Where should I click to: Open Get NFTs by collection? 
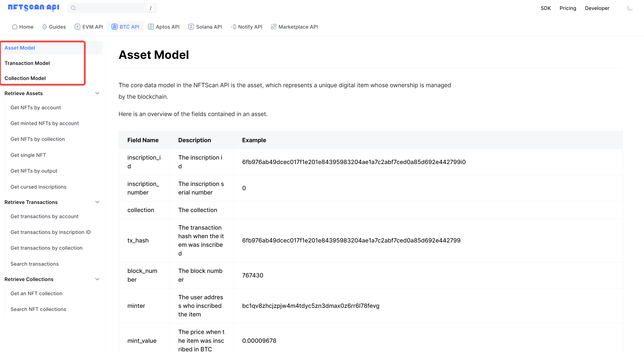pyautogui.click(x=37, y=139)
